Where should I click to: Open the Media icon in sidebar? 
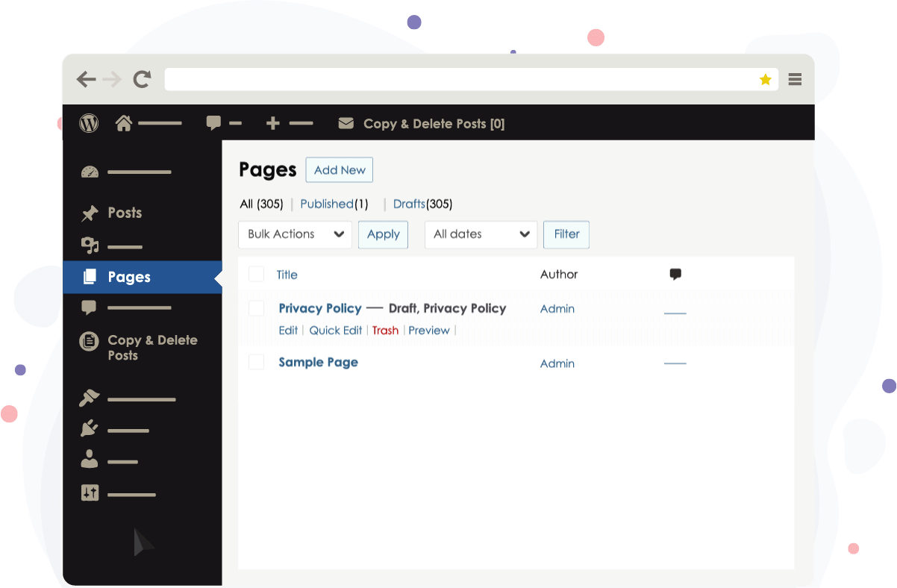tap(90, 245)
